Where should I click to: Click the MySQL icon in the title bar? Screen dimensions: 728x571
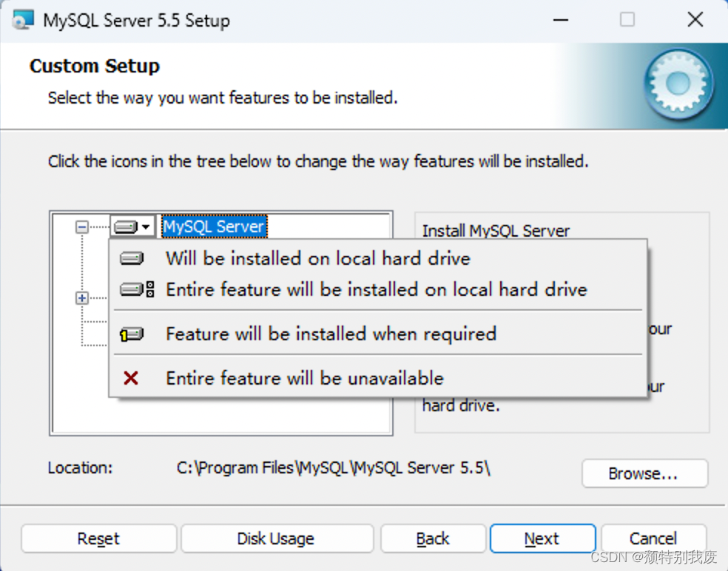coord(22,19)
